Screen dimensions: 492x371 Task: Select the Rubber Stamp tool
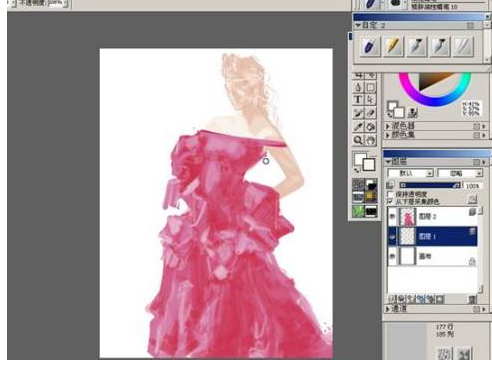click(370, 113)
